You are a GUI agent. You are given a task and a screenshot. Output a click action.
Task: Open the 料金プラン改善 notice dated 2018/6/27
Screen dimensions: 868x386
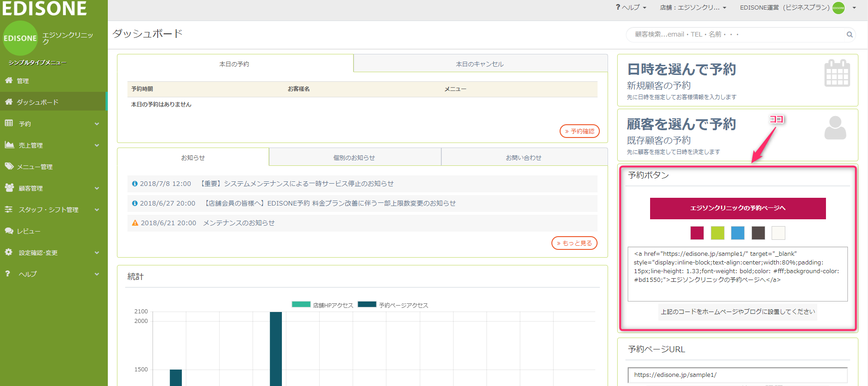[362, 203]
